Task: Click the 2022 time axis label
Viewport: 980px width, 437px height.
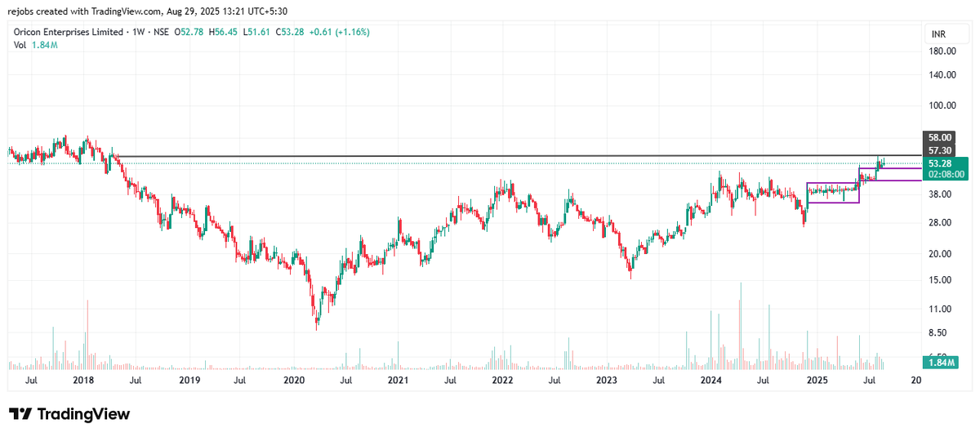Action: point(502,381)
